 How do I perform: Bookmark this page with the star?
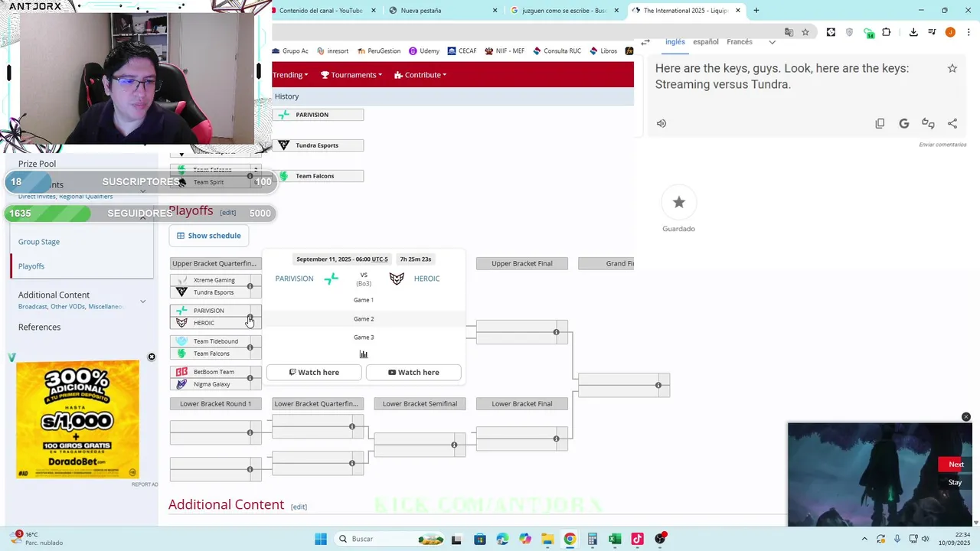[x=805, y=32]
